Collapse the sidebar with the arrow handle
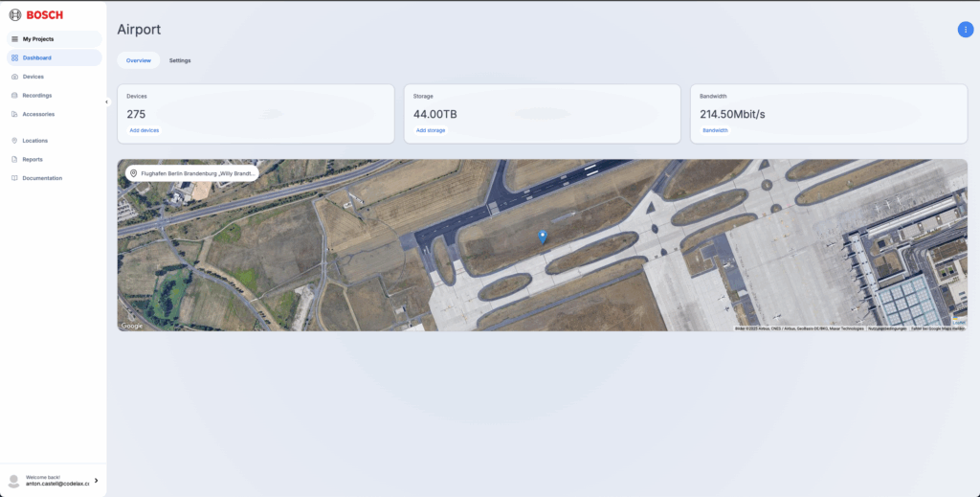980x497 pixels. coord(106,102)
